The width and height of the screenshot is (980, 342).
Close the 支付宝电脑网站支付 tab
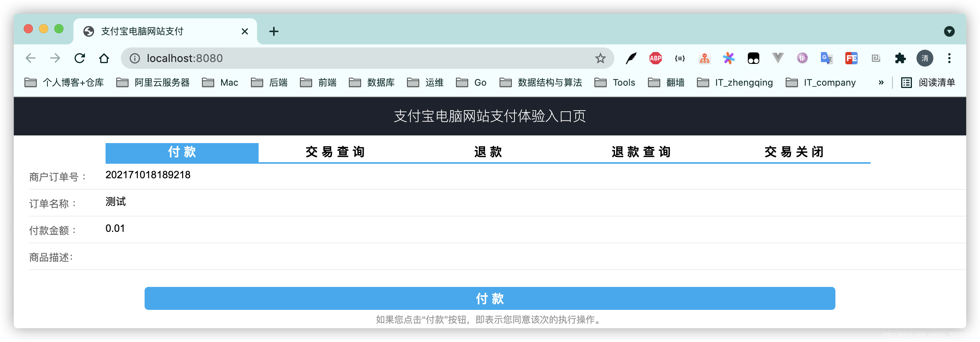coord(245,31)
